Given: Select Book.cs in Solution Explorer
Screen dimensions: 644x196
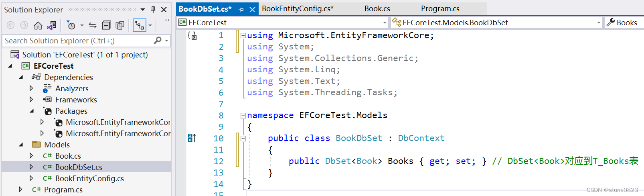Looking at the screenshot, I should (68, 156).
